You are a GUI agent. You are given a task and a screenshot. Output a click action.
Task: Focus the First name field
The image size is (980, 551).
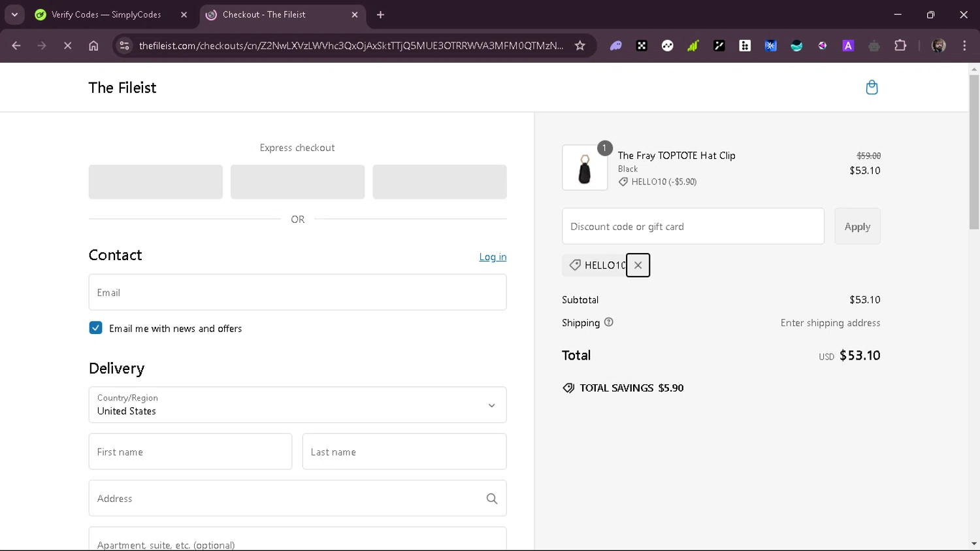pyautogui.click(x=190, y=452)
